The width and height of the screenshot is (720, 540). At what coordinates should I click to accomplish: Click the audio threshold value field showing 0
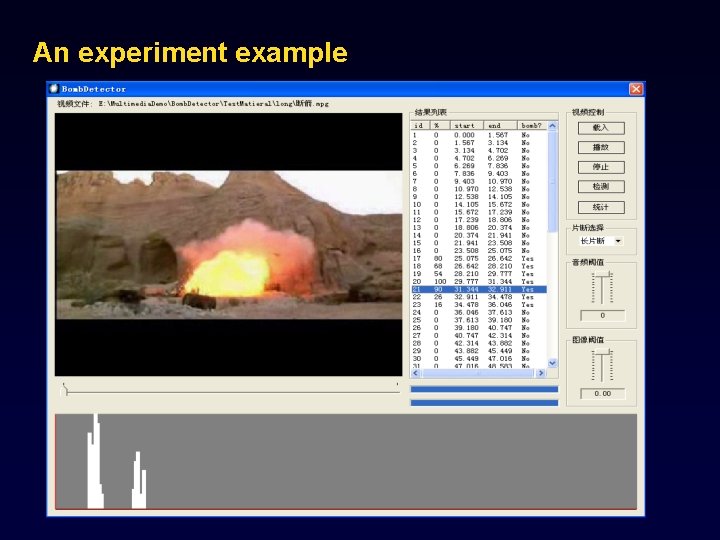coord(602,315)
